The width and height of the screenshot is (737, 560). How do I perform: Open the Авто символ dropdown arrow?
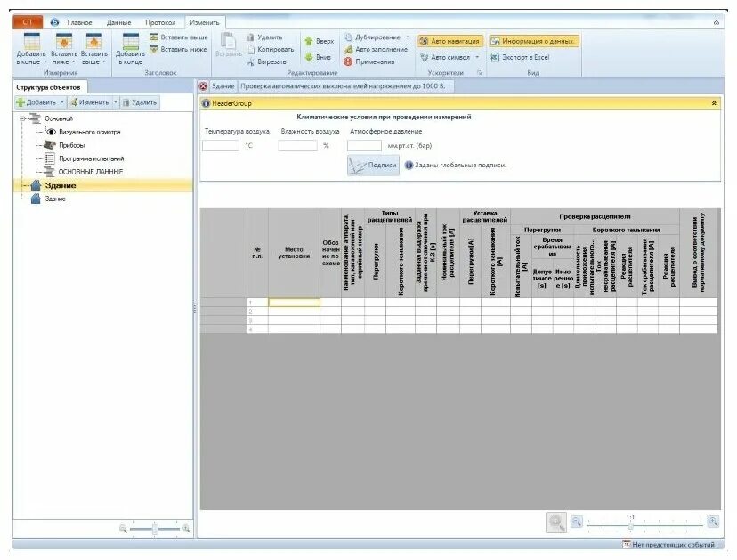[x=477, y=57]
